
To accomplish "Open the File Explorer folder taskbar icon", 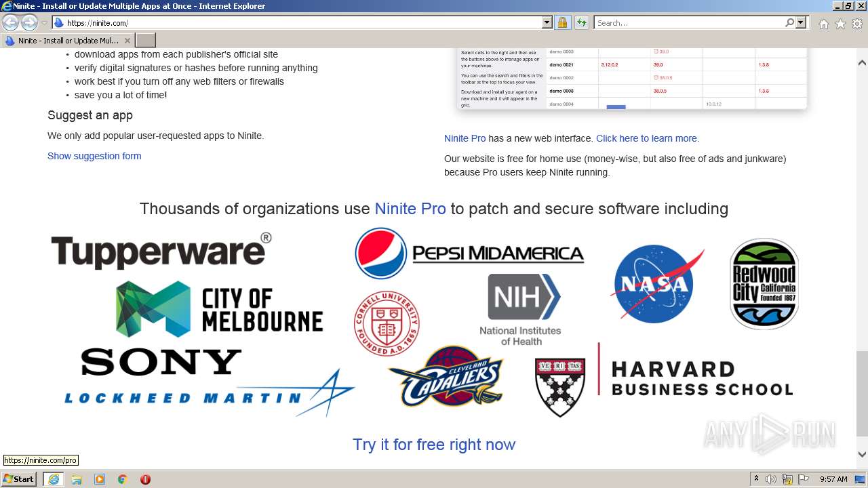I will click(77, 479).
